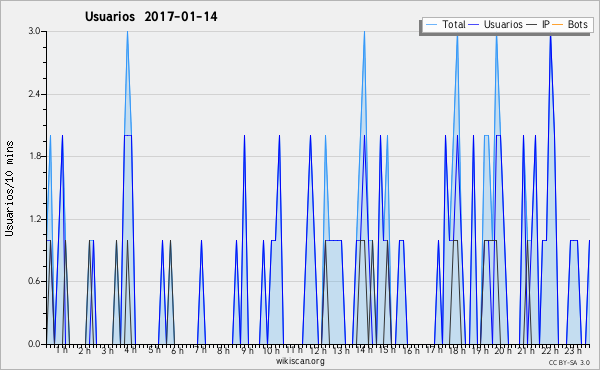
Task: Click the dark blue Usuarios legend line
Action: click(x=474, y=25)
